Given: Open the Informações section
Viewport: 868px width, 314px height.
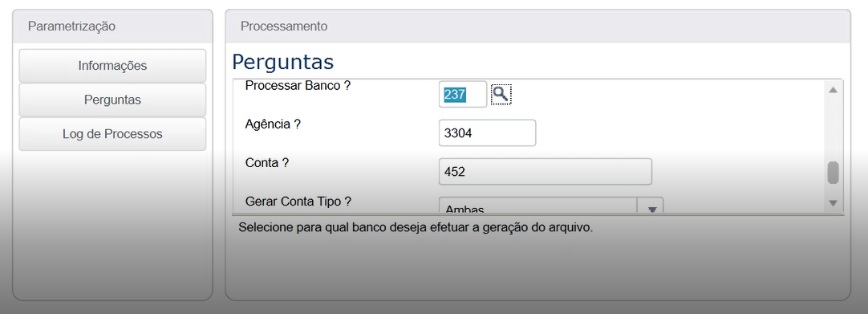Looking at the screenshot, I should coord(112,66).
